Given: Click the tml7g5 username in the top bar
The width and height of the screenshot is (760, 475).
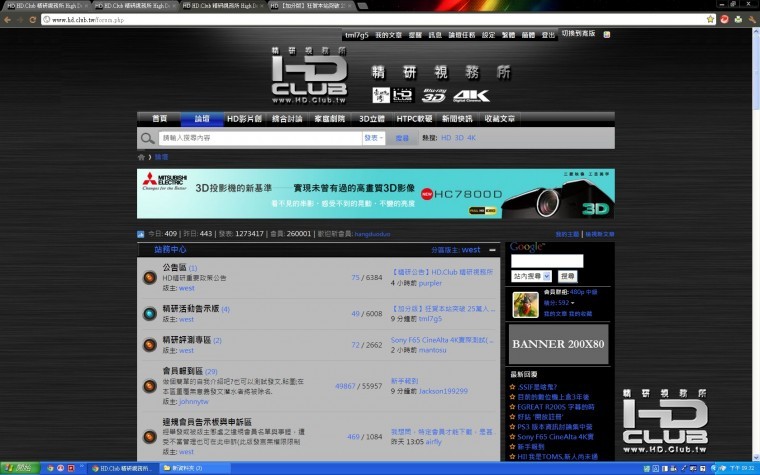Looking at the screenshot, I should point(357,35).
